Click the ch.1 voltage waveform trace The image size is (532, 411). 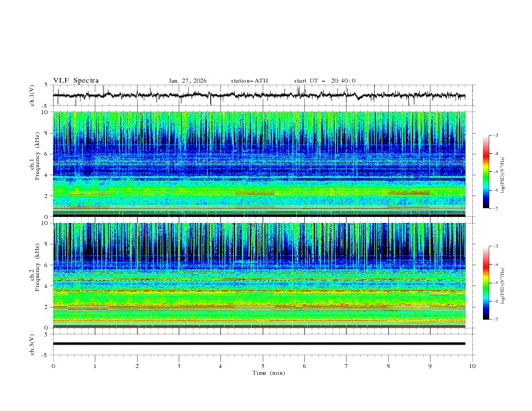pos(259,95)
